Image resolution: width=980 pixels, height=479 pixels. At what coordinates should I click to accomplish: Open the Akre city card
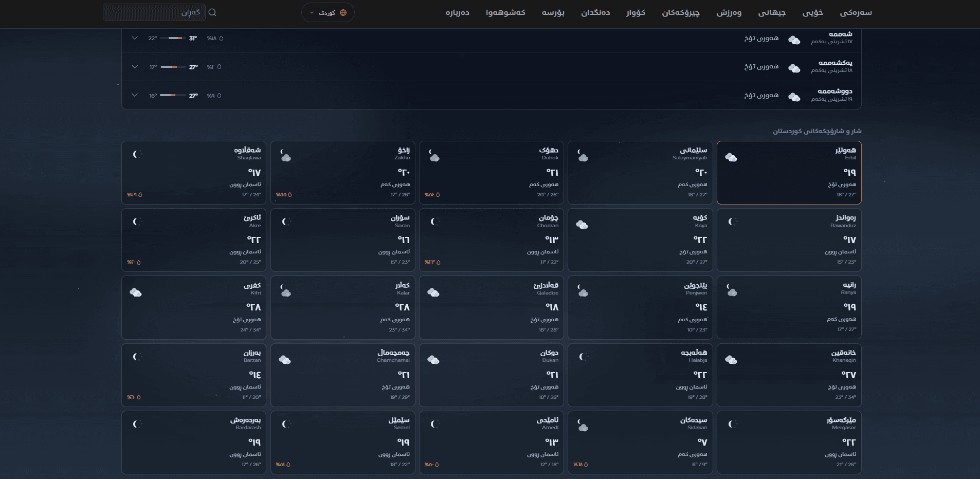click(x=194, y=240)
